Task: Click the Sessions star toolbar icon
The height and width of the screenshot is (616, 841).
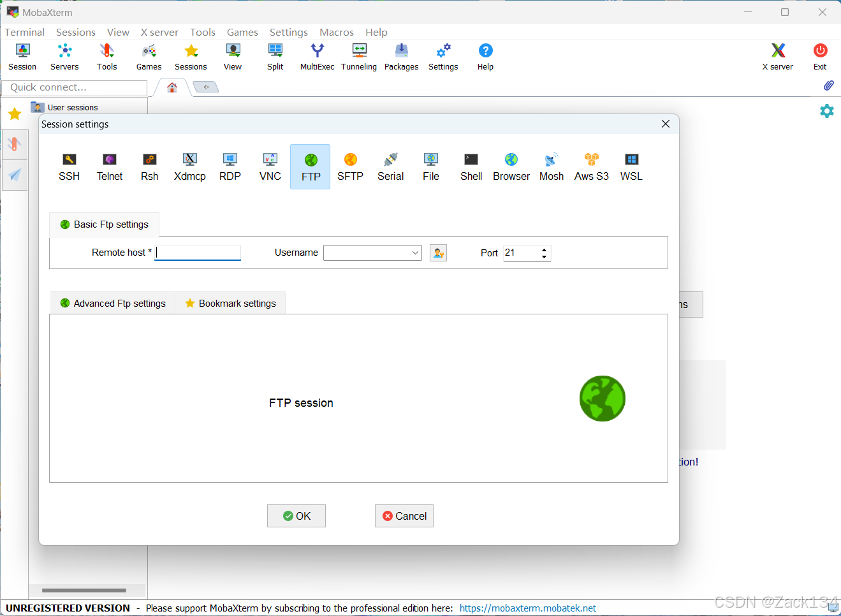Action: coord(191,57)
